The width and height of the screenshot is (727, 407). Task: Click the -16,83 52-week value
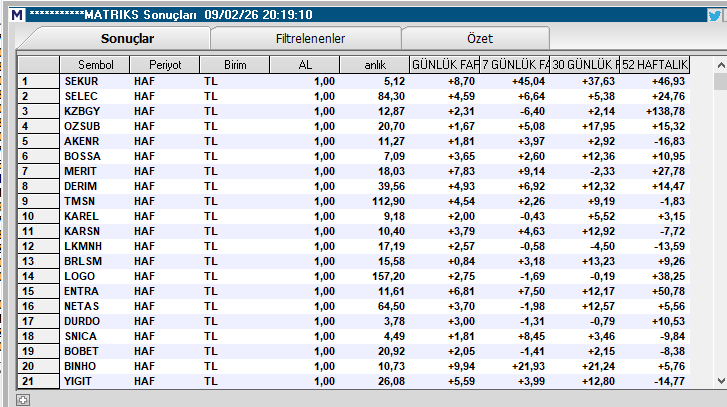click(x=669, y=141)
